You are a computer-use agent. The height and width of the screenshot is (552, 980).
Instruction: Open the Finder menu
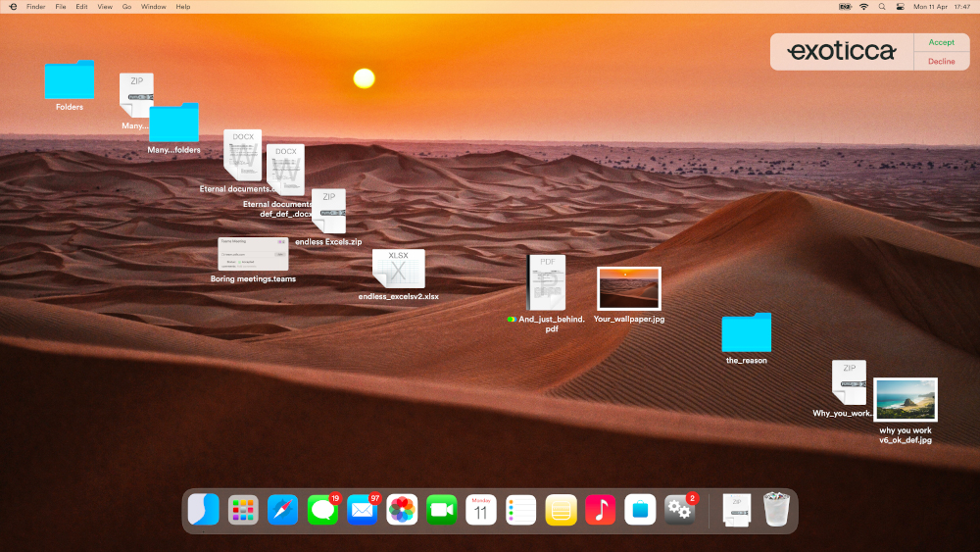[35, 7]
